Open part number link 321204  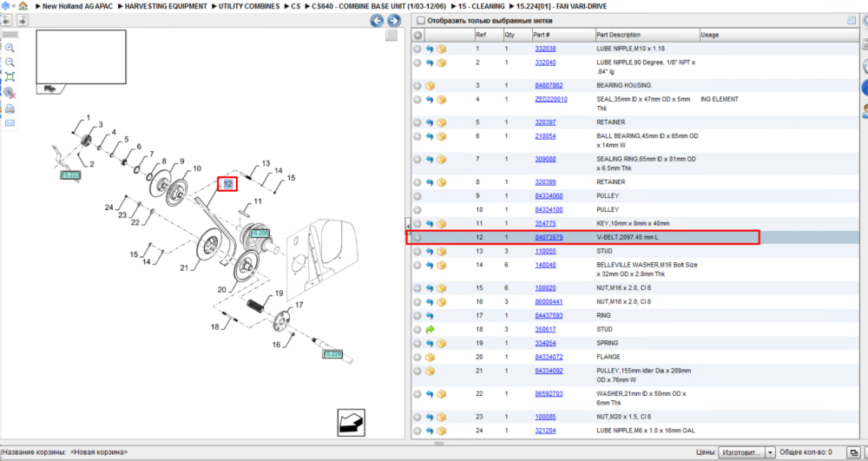pyautogui.click(x=545, y=431)
